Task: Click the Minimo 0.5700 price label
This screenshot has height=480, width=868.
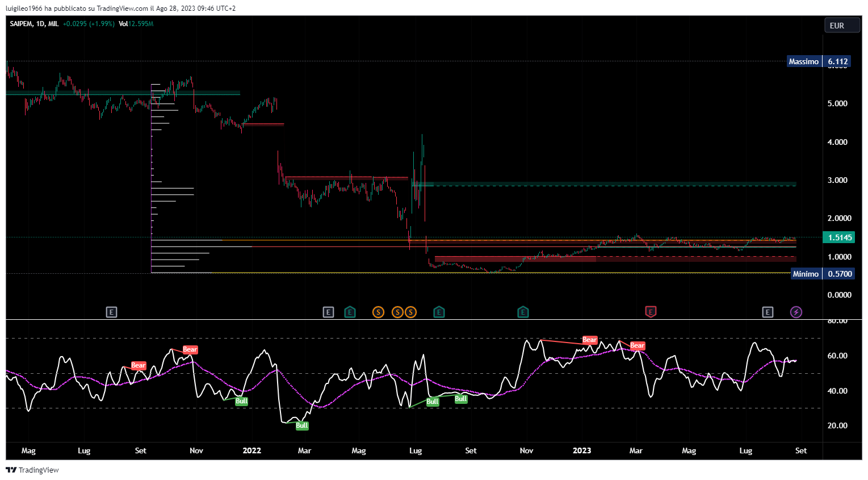Action: click(x=823, y=274)
